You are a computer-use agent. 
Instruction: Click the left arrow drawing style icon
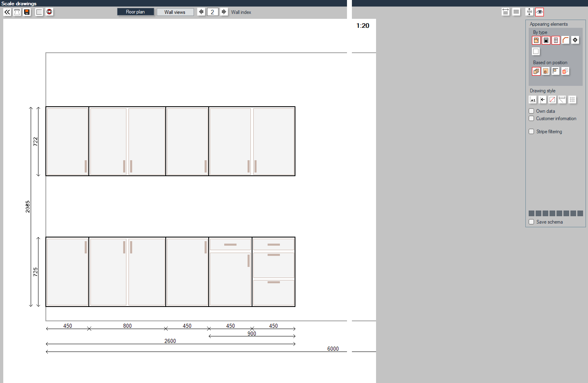coord(543,100)
